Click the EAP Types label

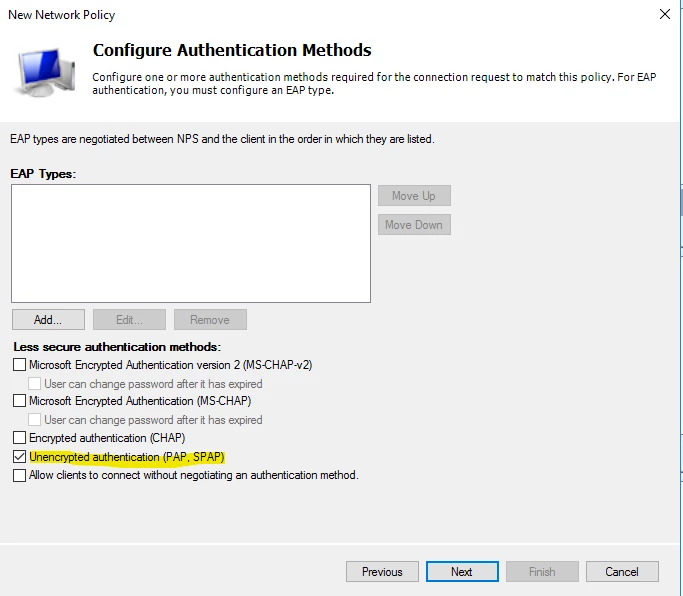pos(43,174)
